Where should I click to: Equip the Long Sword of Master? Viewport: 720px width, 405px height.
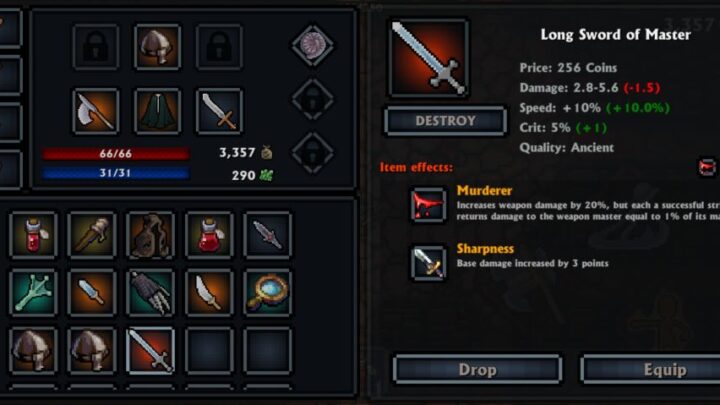click(x=652, y=369)
